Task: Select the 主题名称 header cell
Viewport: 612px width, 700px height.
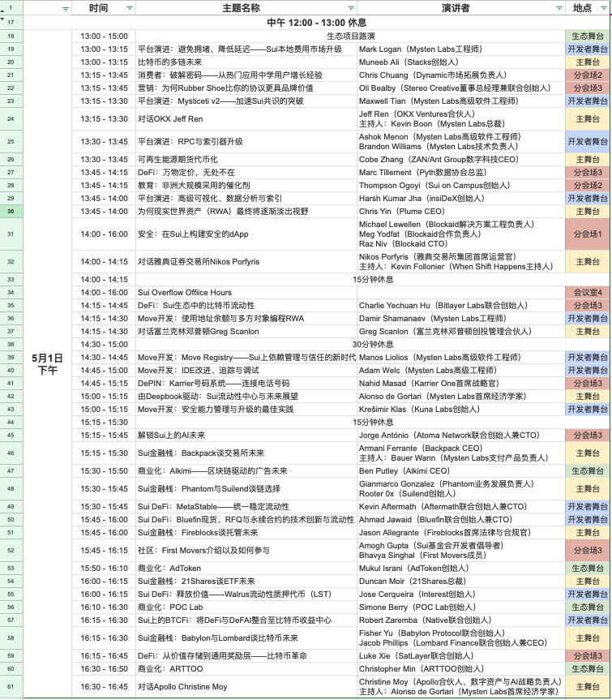Action: (x=246, y=7)
